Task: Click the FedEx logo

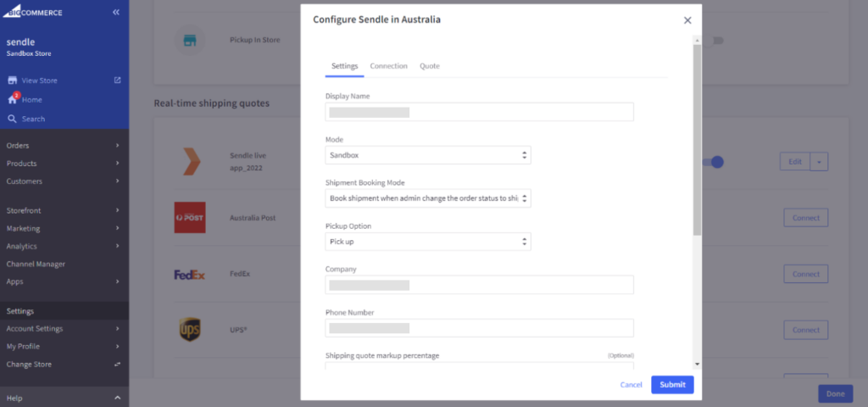Action: click(x=190, y=274)
